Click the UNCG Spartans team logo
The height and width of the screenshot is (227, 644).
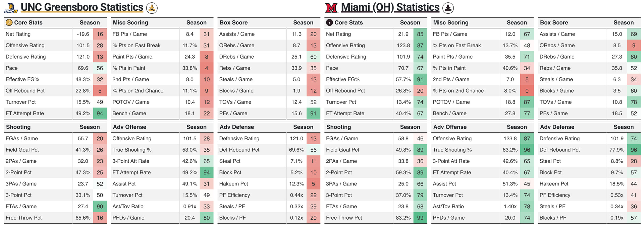(x=11, y=8)
